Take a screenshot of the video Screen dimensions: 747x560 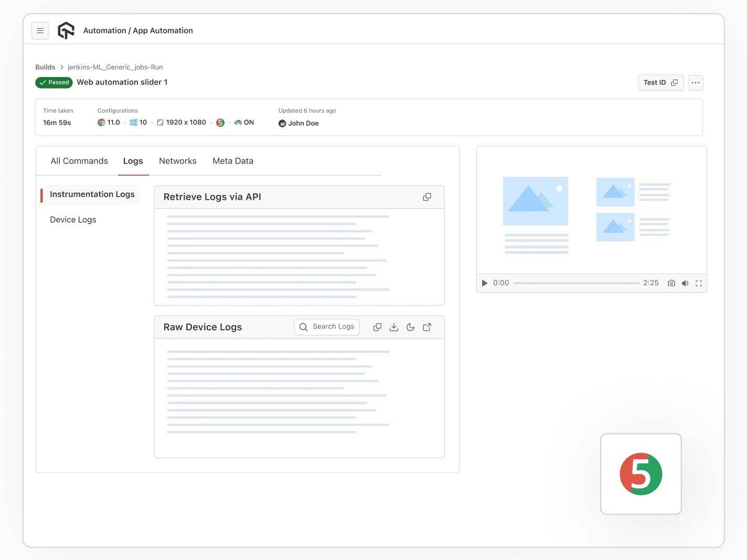click(671, 283)
